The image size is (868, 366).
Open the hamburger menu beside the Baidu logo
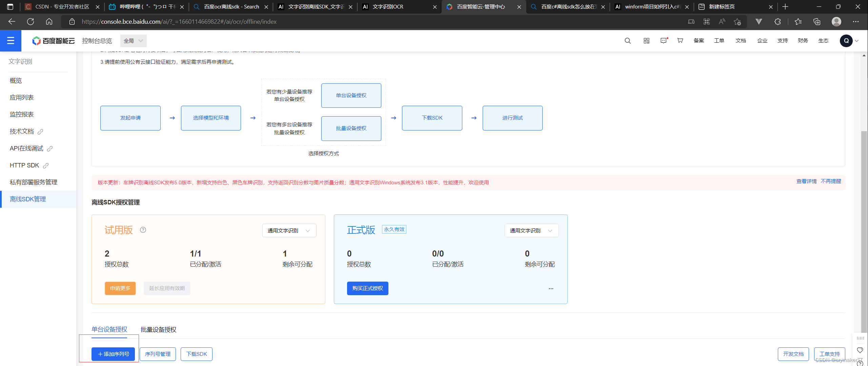11,41
